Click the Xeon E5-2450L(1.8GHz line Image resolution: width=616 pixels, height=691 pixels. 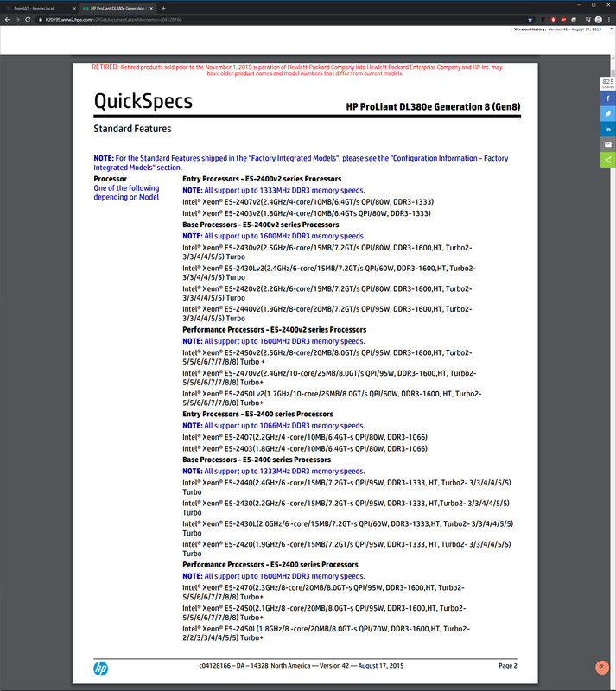tap(327, 633)
